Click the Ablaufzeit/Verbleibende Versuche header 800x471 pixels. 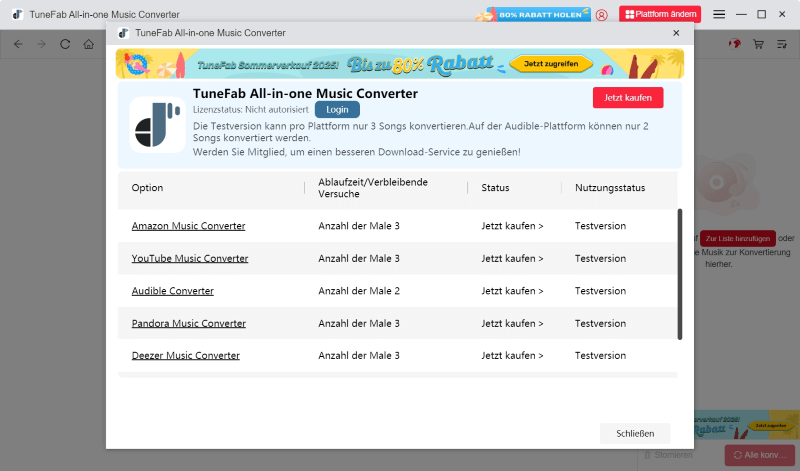(373, 188)
